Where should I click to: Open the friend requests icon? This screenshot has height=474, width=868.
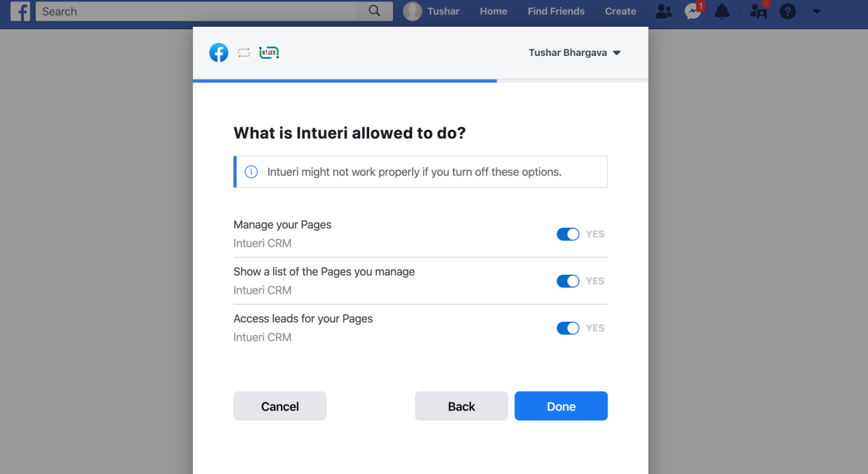663,11
